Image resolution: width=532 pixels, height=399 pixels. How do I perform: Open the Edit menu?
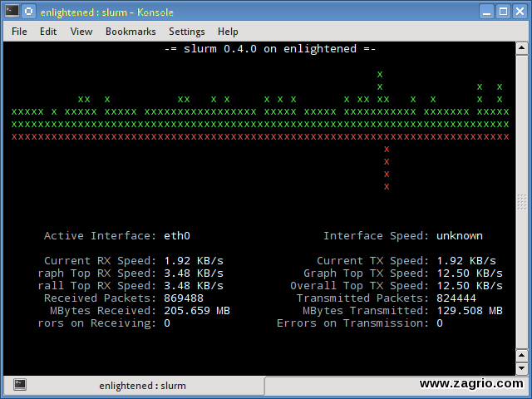pos(48,32)
